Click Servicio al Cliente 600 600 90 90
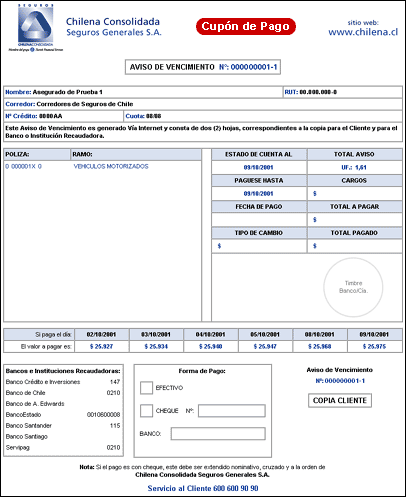 (x=203, y=488)
